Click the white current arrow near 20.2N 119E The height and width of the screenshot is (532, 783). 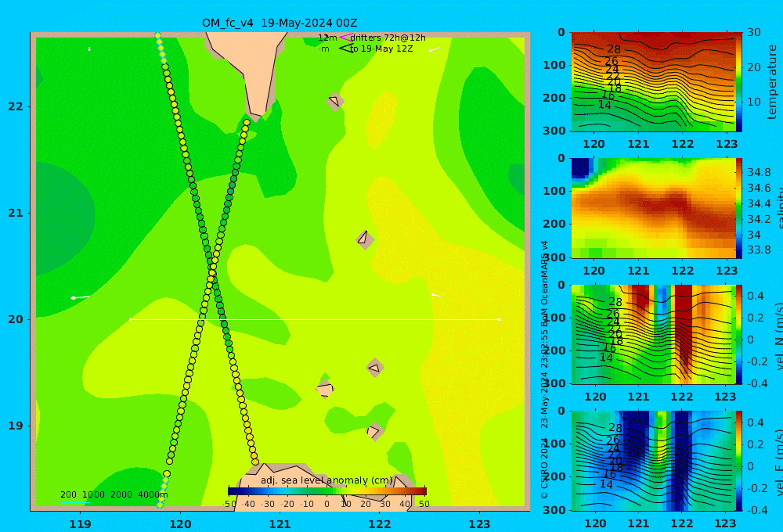80,297
